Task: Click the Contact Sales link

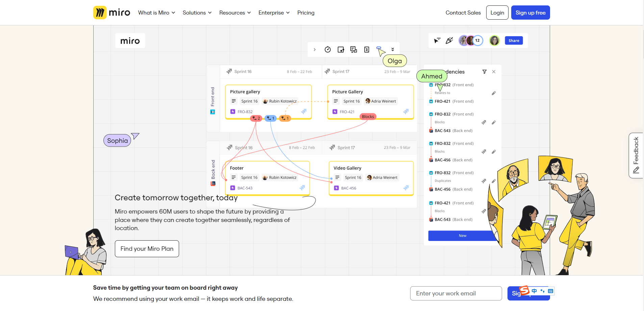Action: 463,13
